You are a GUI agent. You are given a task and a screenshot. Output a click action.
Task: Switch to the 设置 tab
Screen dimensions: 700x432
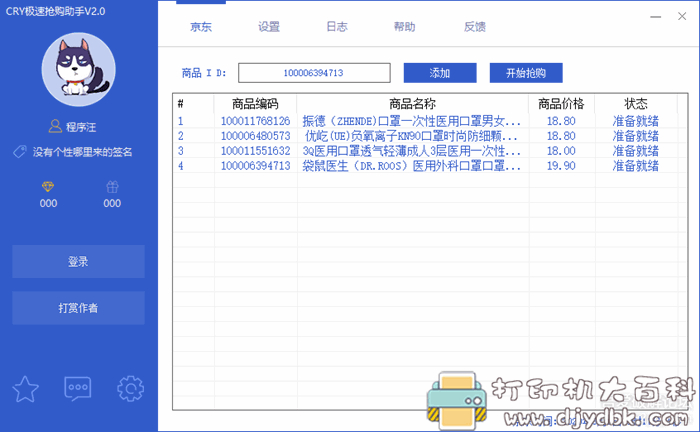point(269,27)
